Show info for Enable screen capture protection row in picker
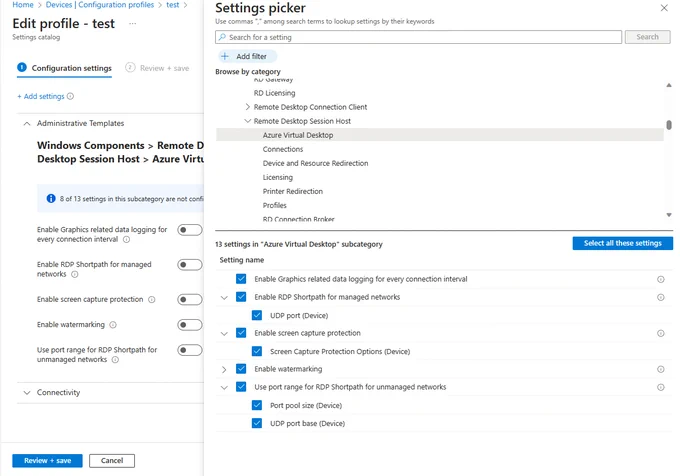Viewport: 680px width, 476px height. (x=660, y=333)
